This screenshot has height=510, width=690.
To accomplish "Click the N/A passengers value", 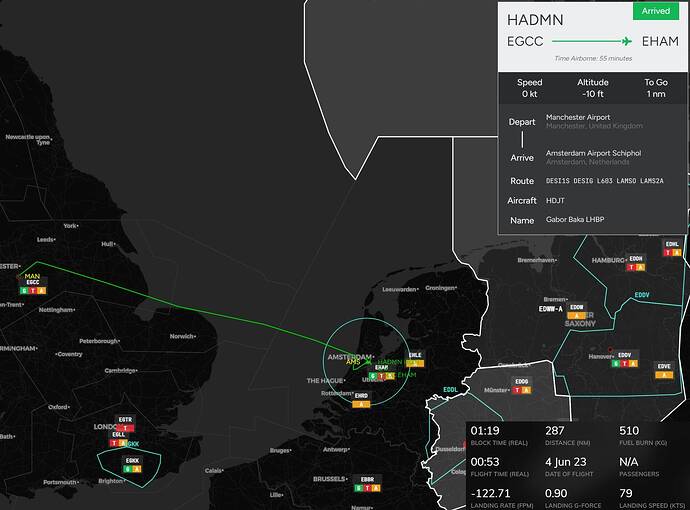I will (x=628, y=462).
